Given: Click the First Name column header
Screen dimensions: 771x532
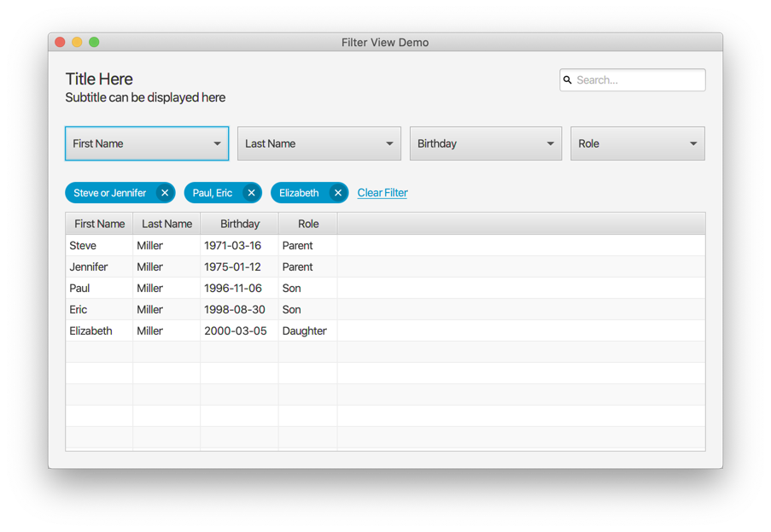Looking at the screenshot, I should pos(99,223).
